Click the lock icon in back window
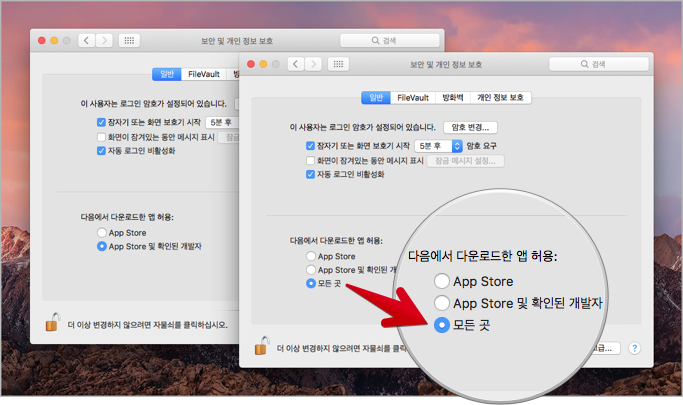The height and width of the screenshot is (405, 683). (x=53, y=322)
